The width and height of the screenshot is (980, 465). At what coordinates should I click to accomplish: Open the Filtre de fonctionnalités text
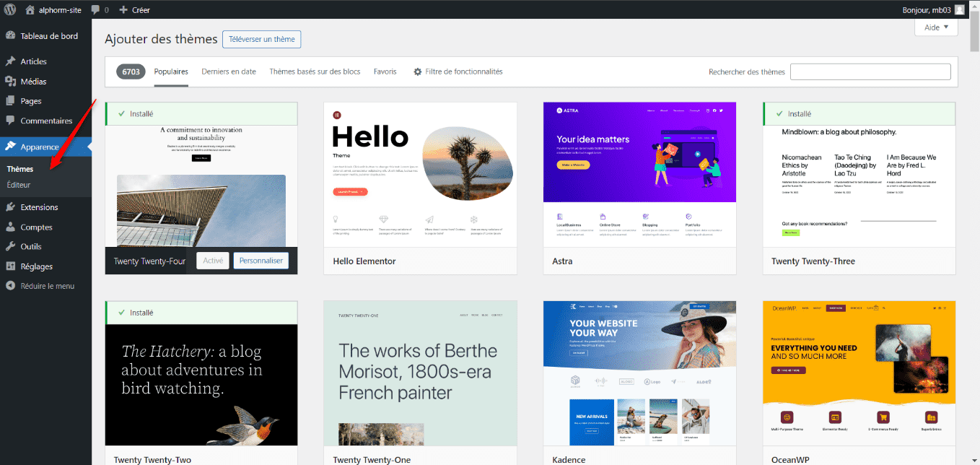(464, 71)
